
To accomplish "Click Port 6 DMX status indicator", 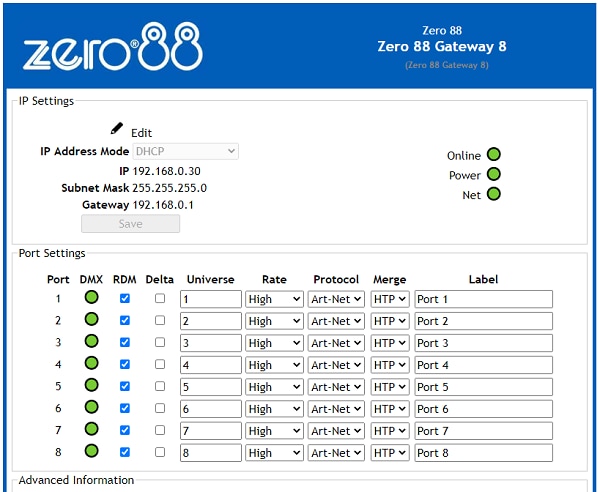I will pyautogui.click(x=91, y=407).
